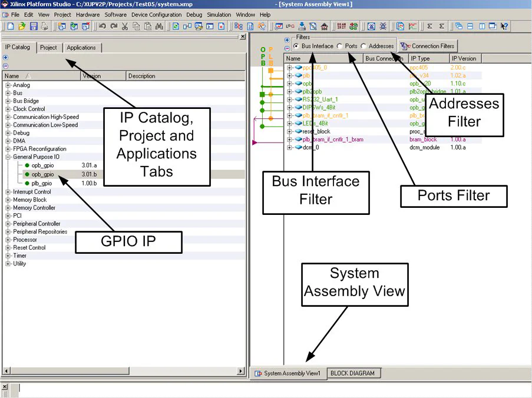
Task: Expand the RS232_Uart_1 instance row
Action: point(290,99)
